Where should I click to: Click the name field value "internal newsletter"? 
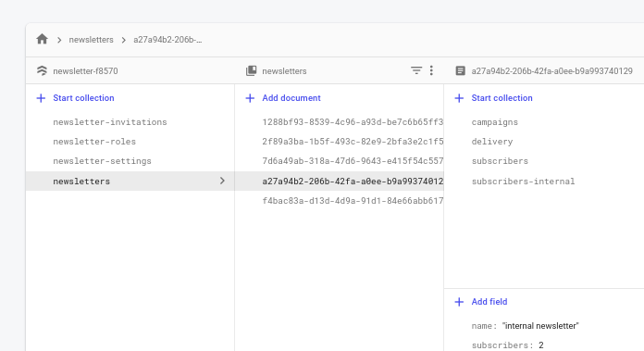point(540,326)
